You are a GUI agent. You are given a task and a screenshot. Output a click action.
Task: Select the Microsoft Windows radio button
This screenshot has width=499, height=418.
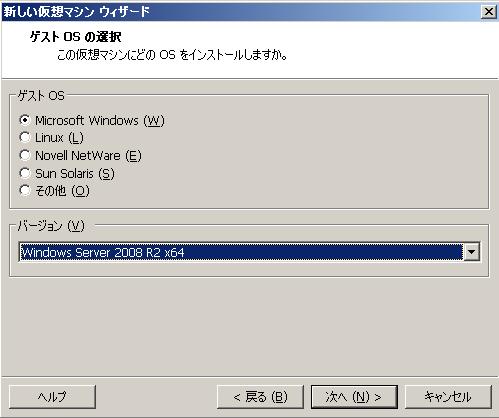[25, 120]
